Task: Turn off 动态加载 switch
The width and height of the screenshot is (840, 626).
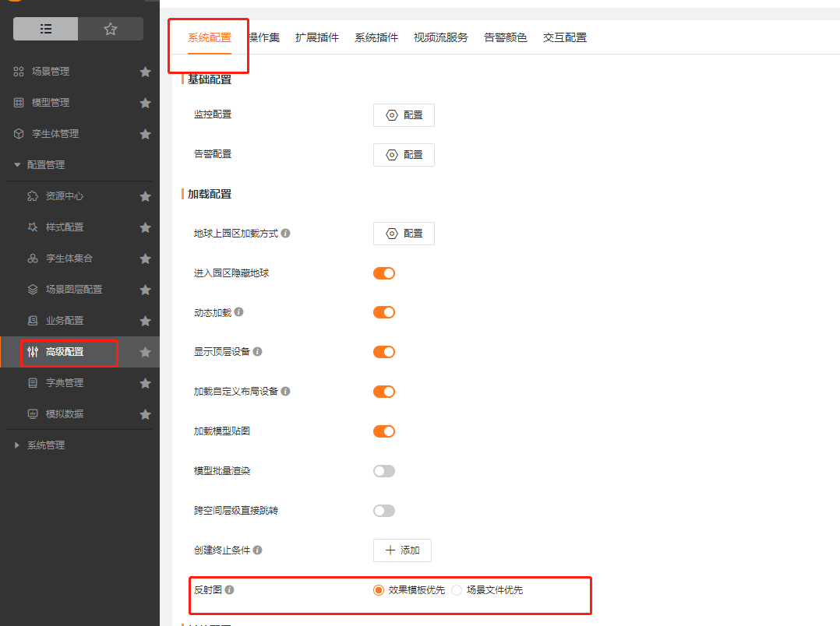Action: click(x=384, y=312)
